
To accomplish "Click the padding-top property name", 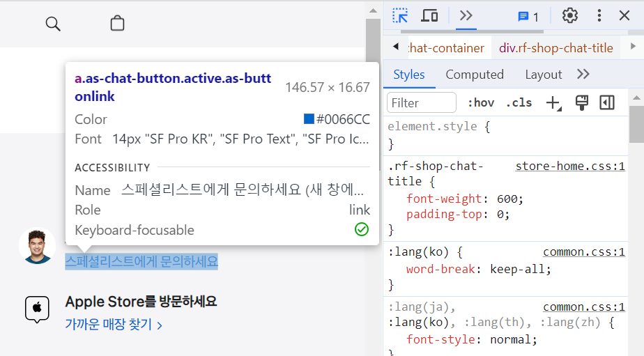I will (444, 215).
